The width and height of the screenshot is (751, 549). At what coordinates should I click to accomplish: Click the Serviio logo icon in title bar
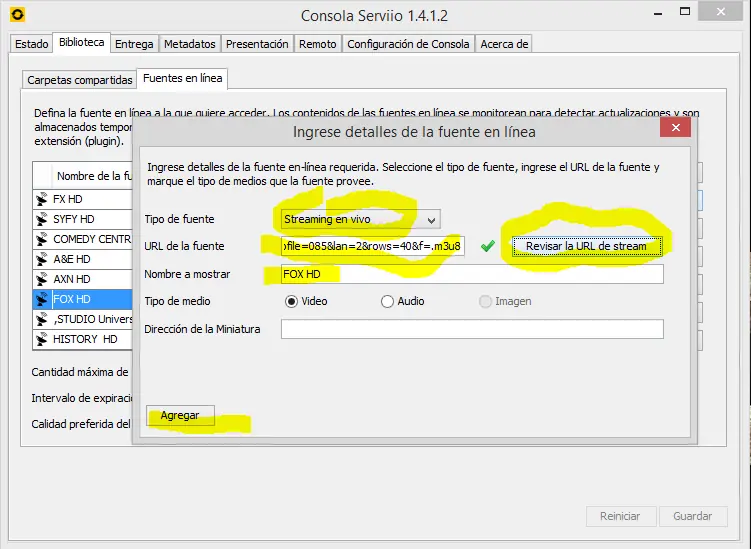17,15
